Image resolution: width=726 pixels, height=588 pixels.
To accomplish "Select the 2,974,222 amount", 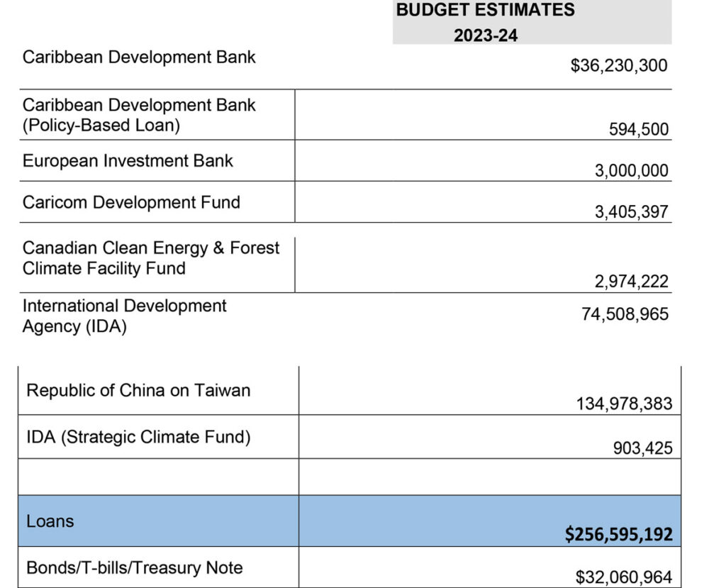I will (631, 282).
